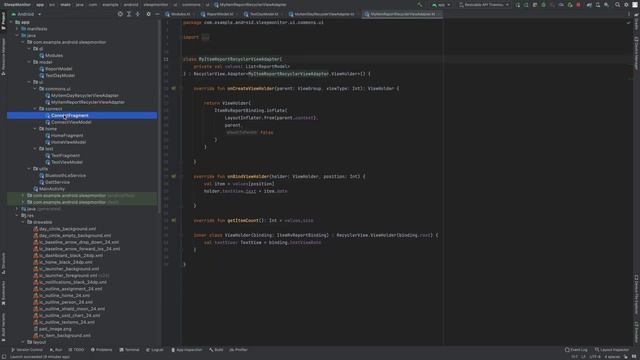Image resolution: width=640 pixels, height=360 pixels.
Task: Sync project with Gradle files icon
Action: [589, 5]
